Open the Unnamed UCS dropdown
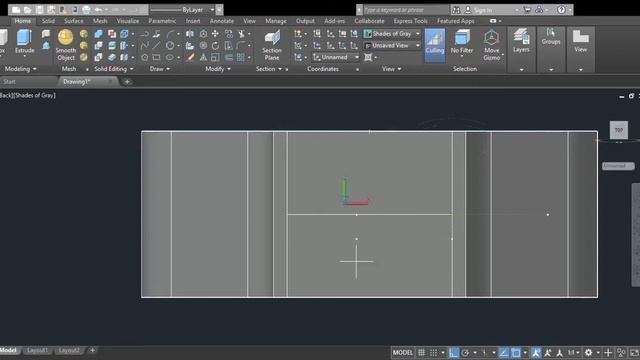 point(336,57)
